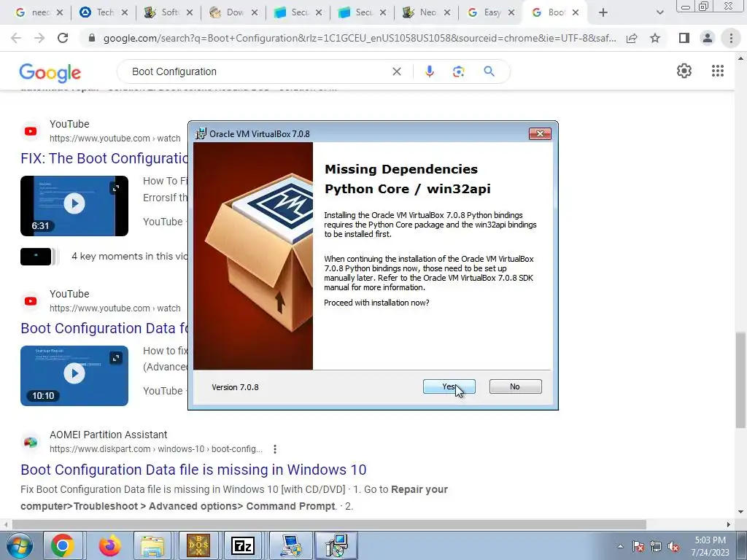The width and height of the screenshot is (747, 560).
Task: Open the Chrome profile avatar
Action: [708, 38]
